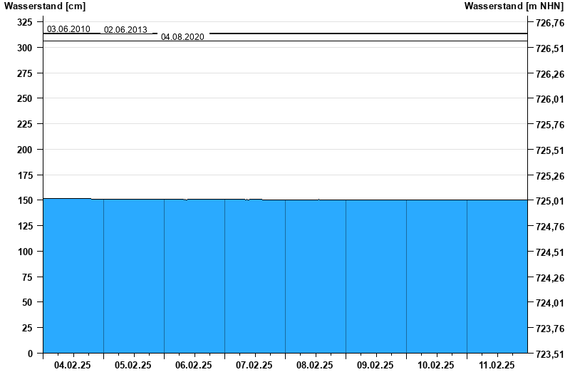Click the 723,51 value on the right axis
Viewport: 570px width, 392px height.
tap(549, 354)
